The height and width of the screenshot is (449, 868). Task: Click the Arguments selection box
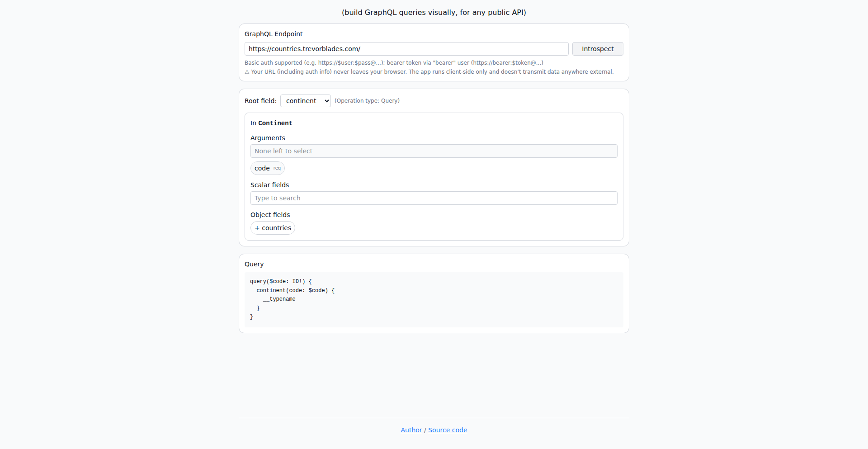click(x=434, y=151)
